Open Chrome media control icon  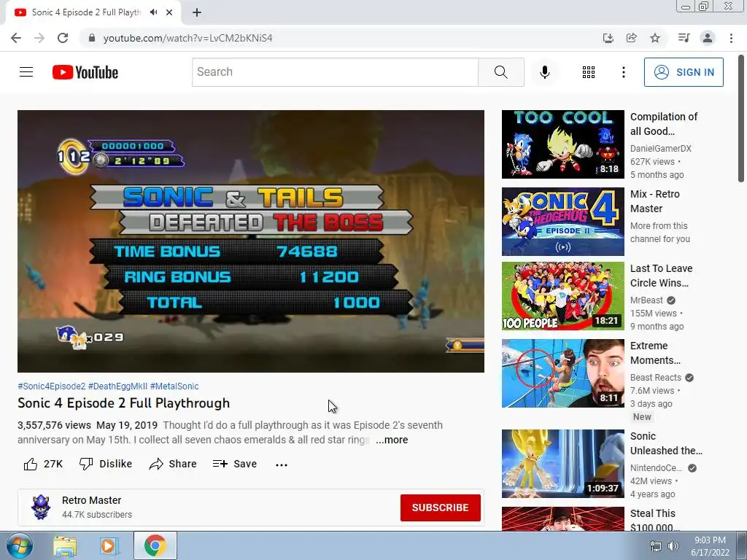pos(684,38)
